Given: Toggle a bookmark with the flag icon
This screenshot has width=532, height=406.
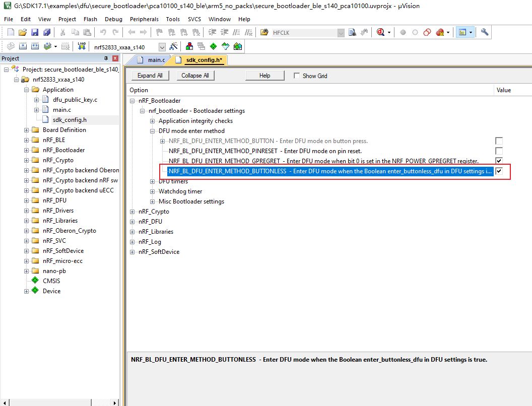Looking at the screenshot, I should (x=159, y=32).
